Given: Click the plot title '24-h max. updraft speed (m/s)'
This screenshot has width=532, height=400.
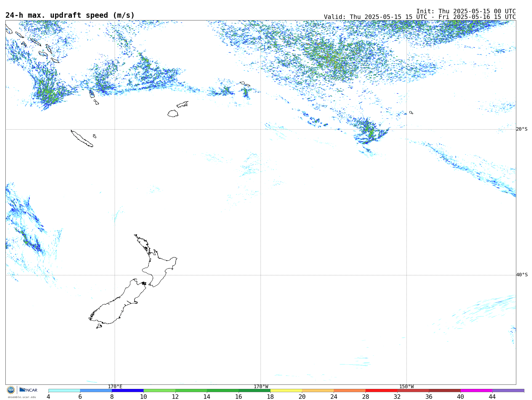Looking at the screenshot, I should [x=70, y=15].
